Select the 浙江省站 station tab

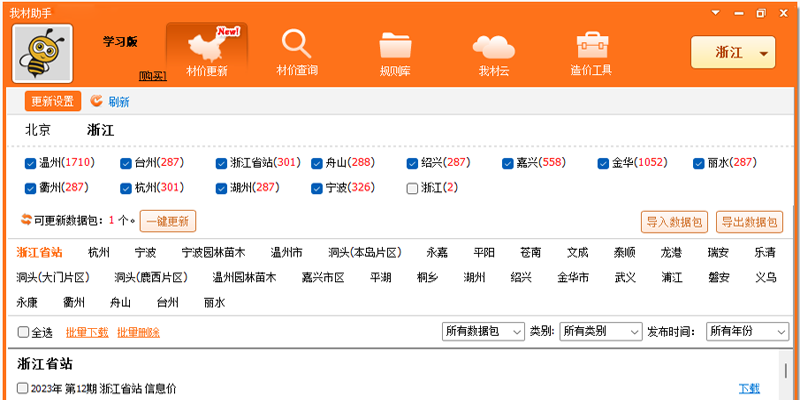point(39,253)
